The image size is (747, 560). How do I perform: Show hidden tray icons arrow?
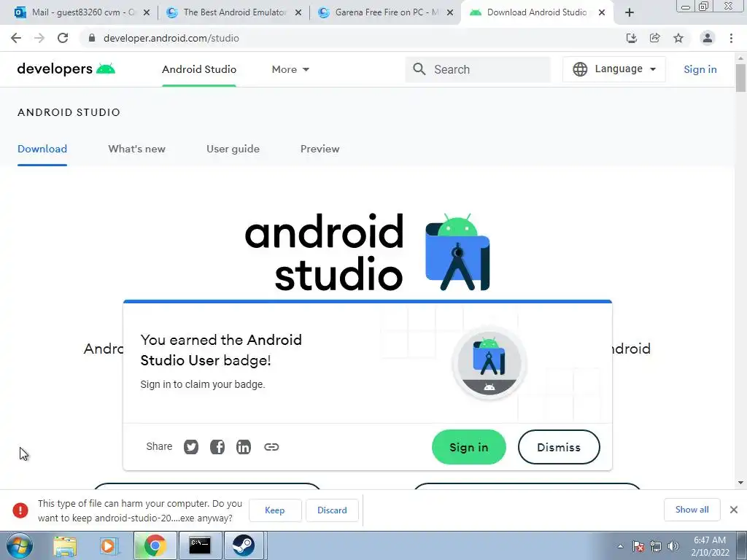tap(620, 546)
